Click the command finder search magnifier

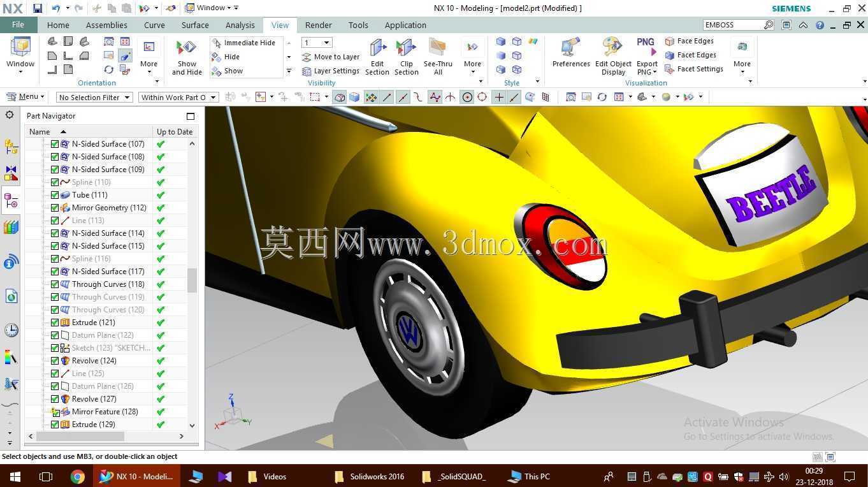[x=769, y=25]
